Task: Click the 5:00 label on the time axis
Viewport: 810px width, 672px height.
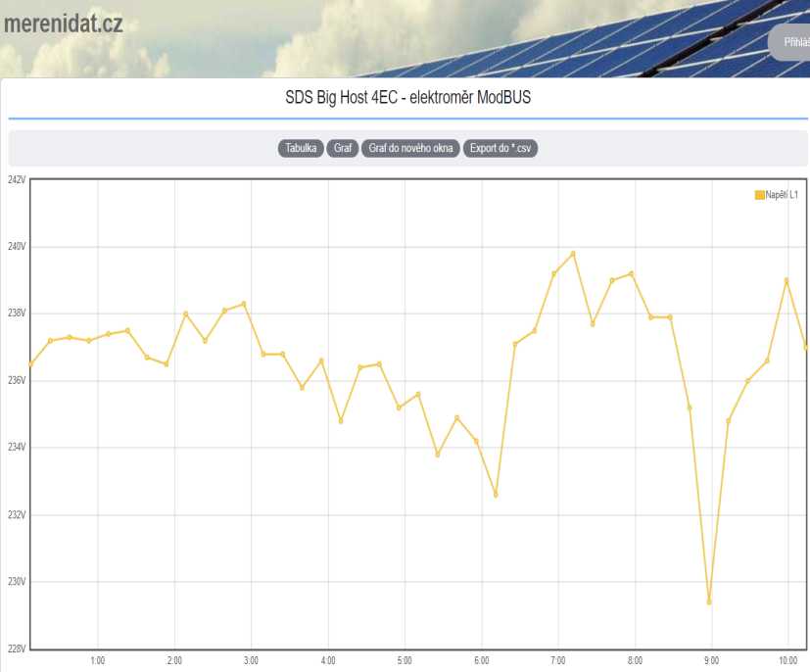Action: pos(405,660)
